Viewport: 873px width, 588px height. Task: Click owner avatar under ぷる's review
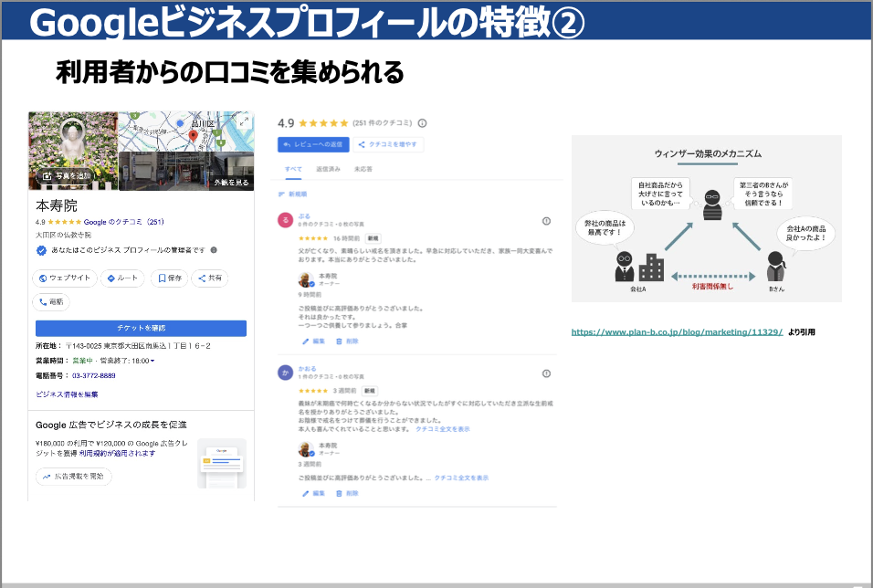[306, 279]
